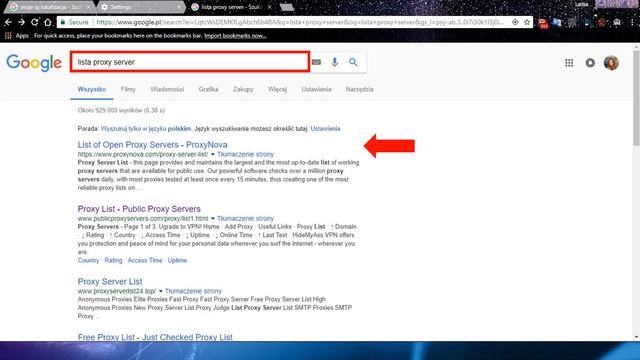
Task: Click 'Tłumaczenie strony' for the ProxyNova result
Action: [x=245, y=154]
